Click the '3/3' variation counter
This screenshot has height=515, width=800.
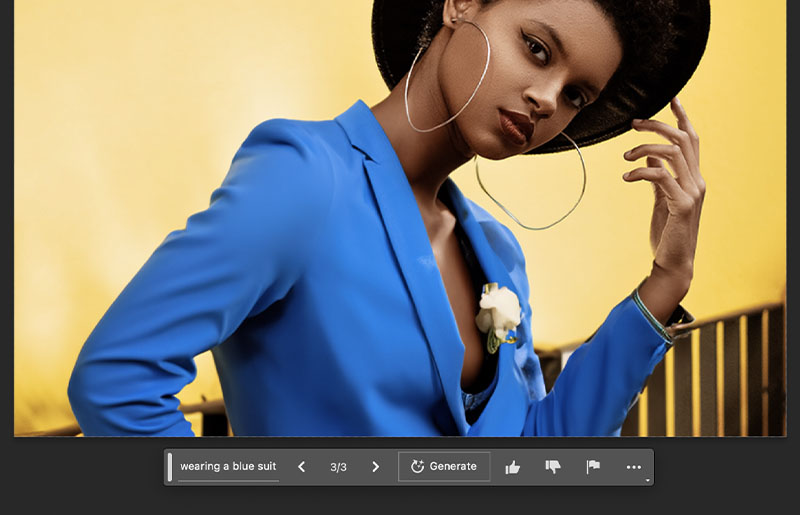tap(338, 467)
